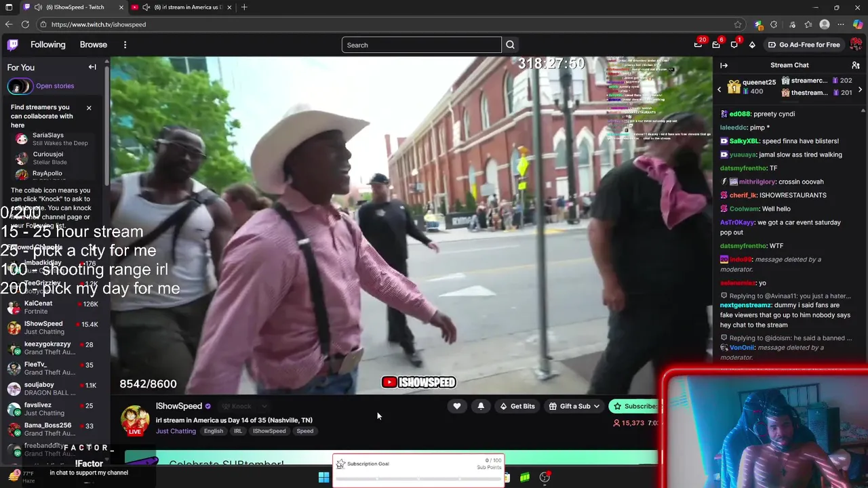Open the Twitch home logo
The width and height of the screenshot is (868, 488).
[x=13, y=45]
